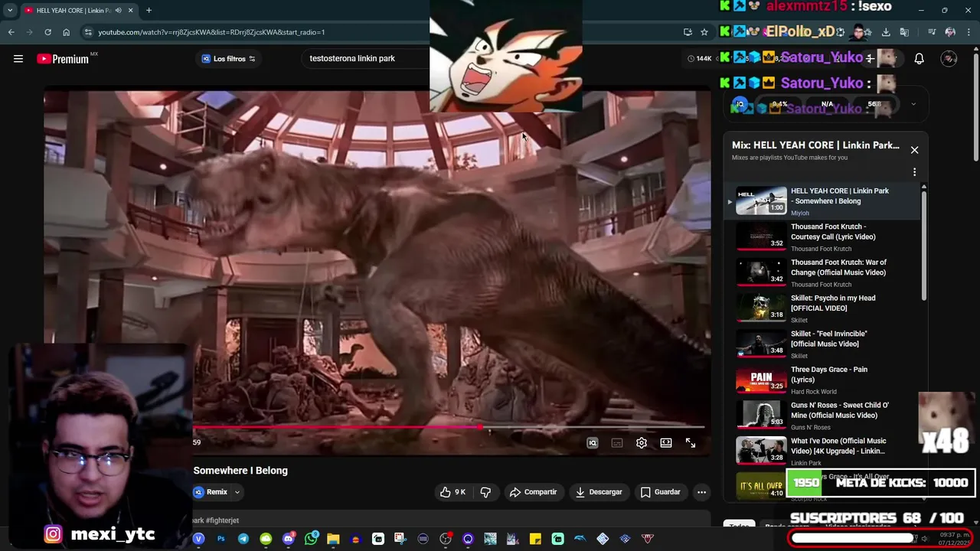
Task: Open OBS Studio from the taskbar
Action: [446, 539]
